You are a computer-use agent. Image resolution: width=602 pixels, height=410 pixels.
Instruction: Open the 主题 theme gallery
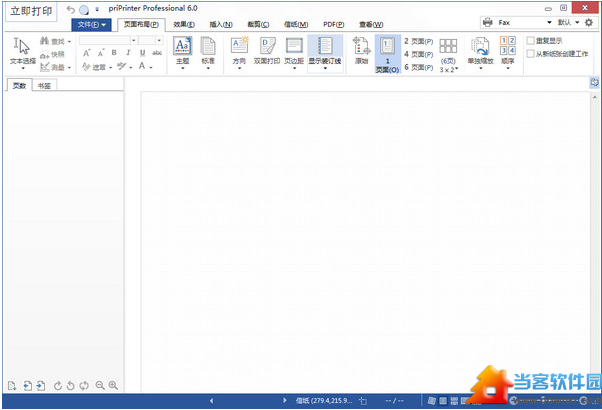[x=182, y=53]
